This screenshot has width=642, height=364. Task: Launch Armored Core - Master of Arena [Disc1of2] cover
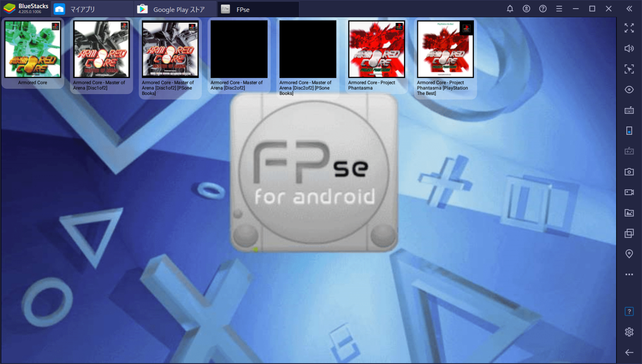(102, 49)
